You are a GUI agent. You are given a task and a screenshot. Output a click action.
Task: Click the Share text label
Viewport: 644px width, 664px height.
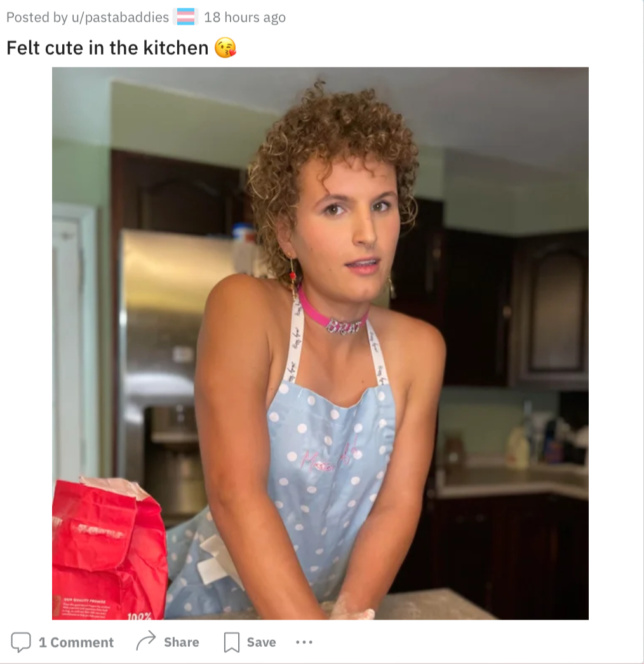point(181,642)
